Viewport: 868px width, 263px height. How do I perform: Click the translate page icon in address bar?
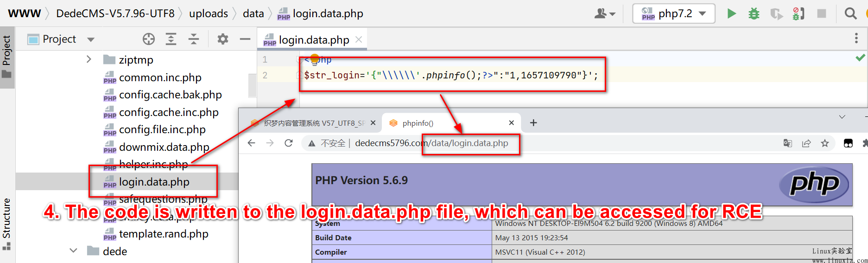(787, 143)
